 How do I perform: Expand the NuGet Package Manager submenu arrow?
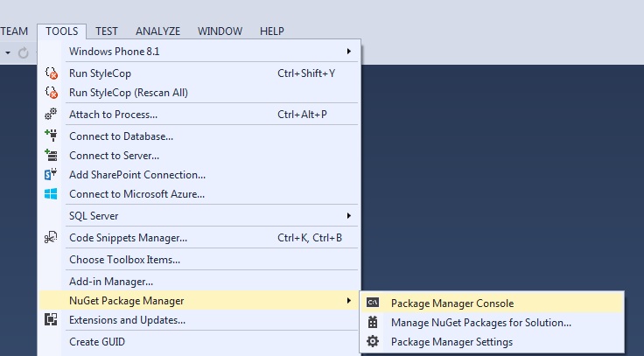click(349, 301)
